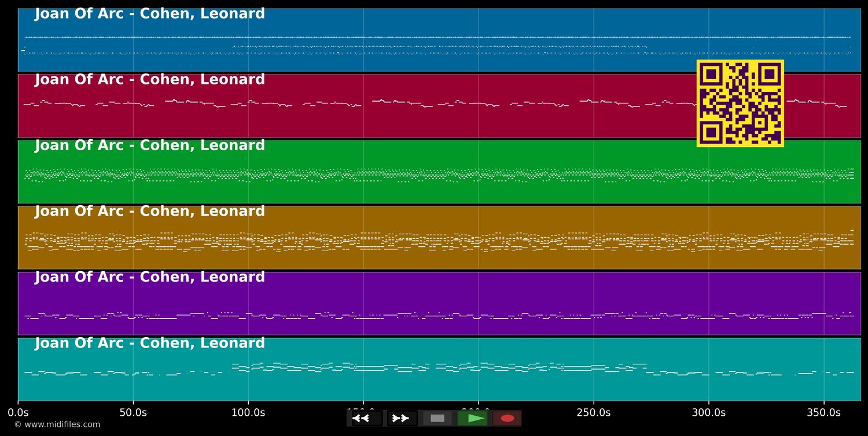Click the "Joan Of Arc" title on the purple track
The image size is (868, 436).
point(150,278)
